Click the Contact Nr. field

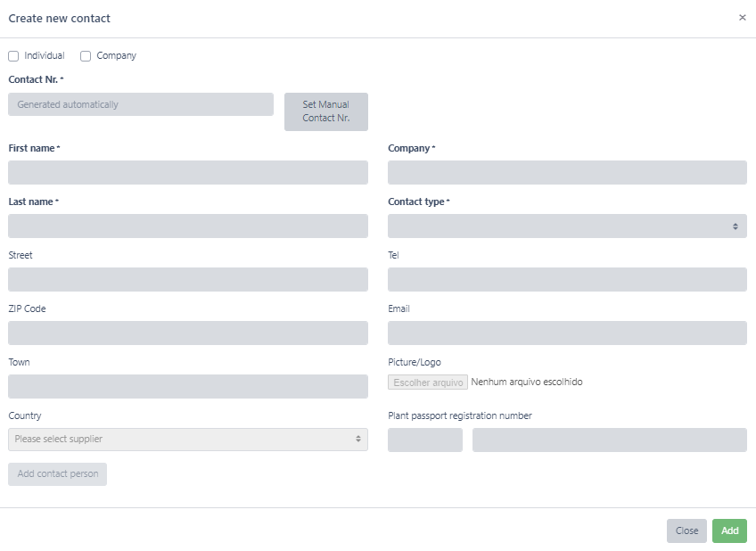[x=141, y=104]
